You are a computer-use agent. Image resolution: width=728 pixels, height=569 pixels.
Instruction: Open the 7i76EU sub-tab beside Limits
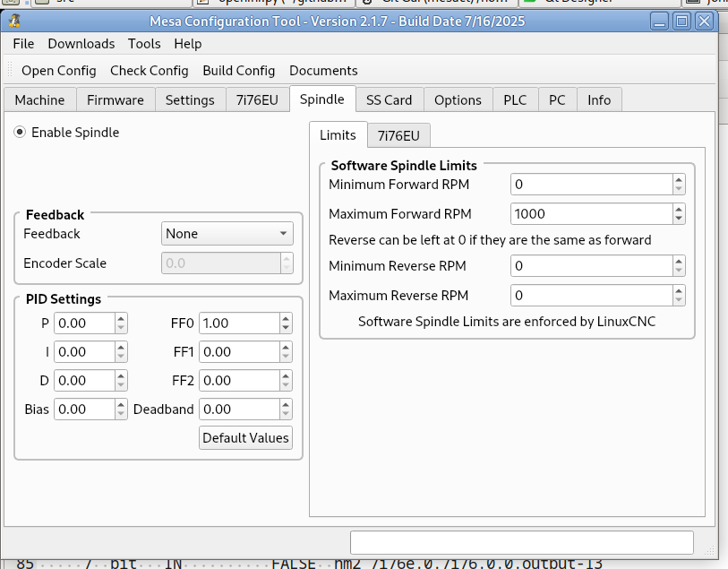(398, 135)
